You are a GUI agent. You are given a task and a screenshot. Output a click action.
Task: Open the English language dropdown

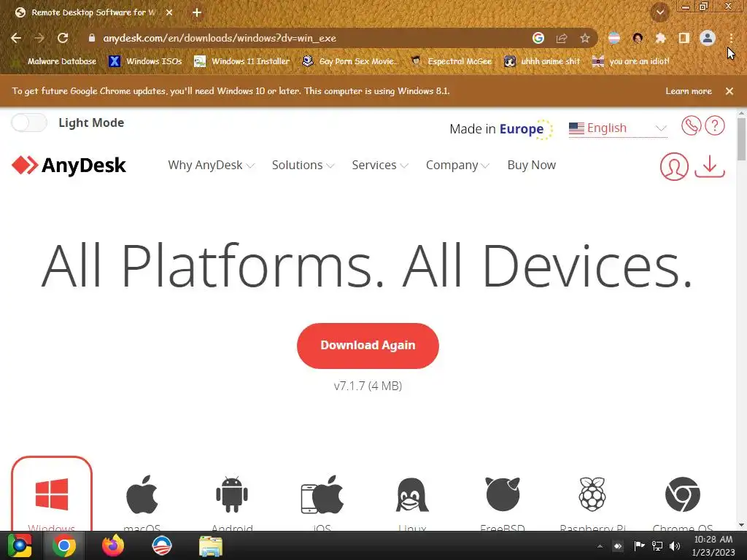pyautogui.click(x=618, y=128)
